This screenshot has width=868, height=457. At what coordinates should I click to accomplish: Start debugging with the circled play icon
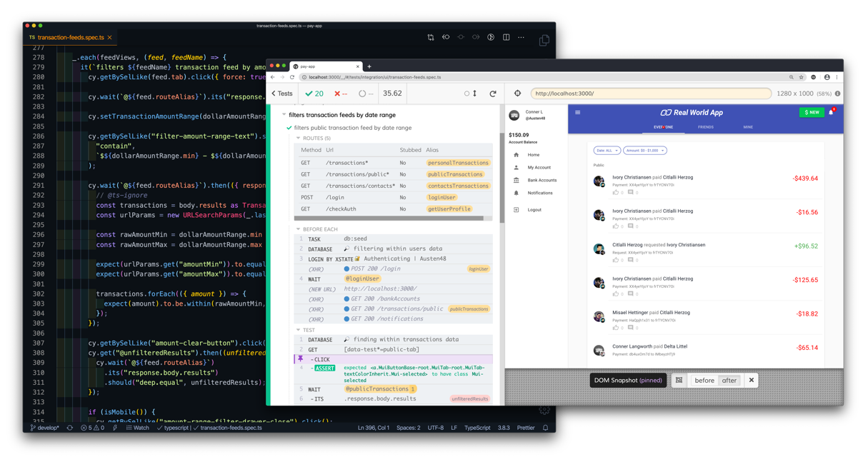click(491, 36)
